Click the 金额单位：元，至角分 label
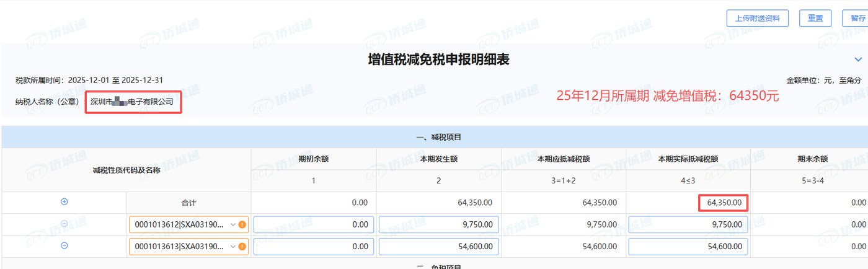Screen dimensions: 868x269 (x=824, y=81)
